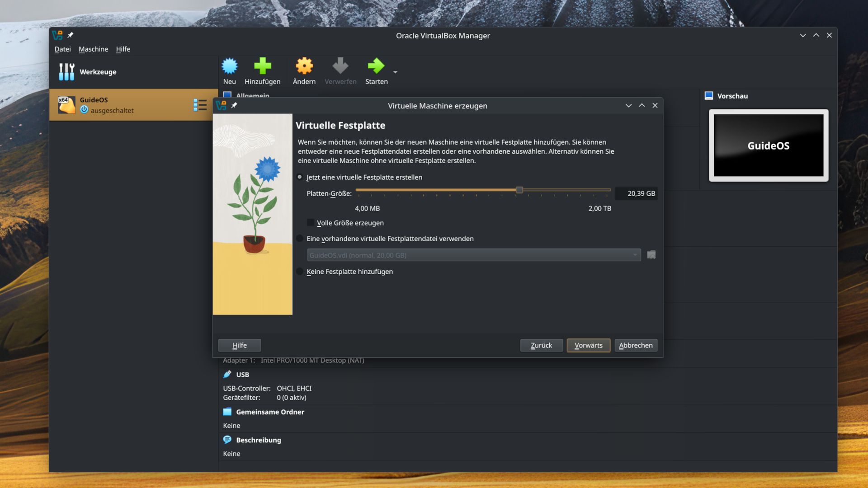Close the Virtuelle Maschine erzeugen dialog
Viewport: 868px width, 488px height.
(655, 105)
